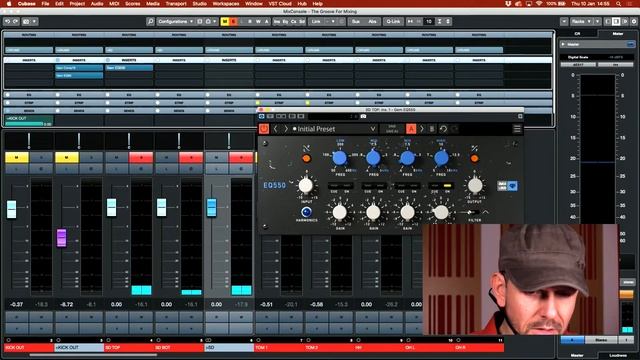Switch to the CR tab in right zone
The image size is (640, 360).
577,33
